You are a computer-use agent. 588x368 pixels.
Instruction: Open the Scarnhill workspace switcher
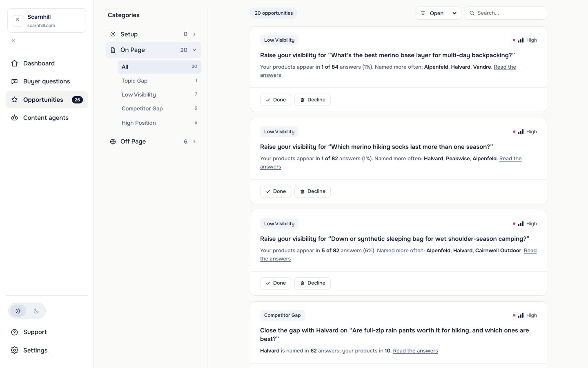(x=47, y=20)
